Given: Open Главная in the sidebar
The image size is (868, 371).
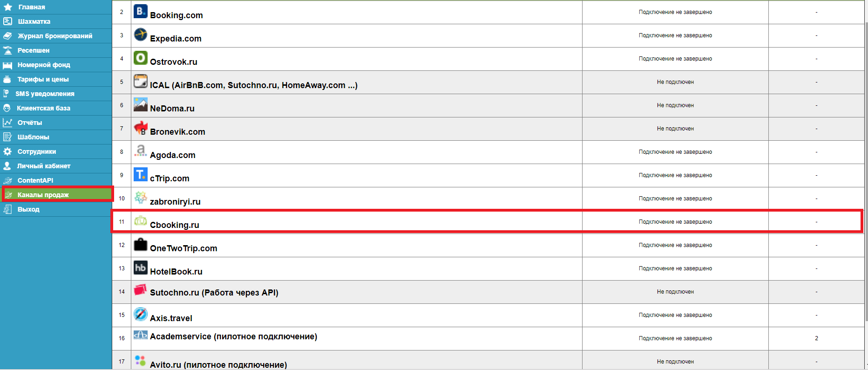Looking at the screenshot, I should 32,7.
